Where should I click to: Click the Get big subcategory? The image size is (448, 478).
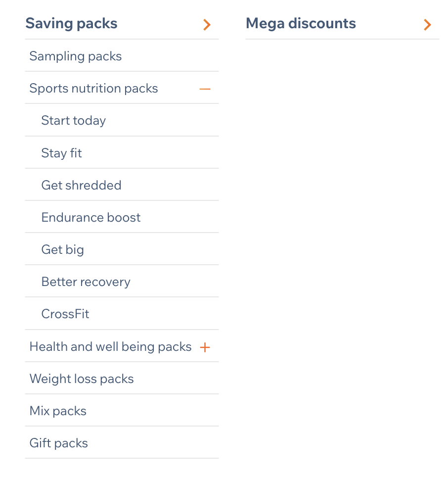63,249
